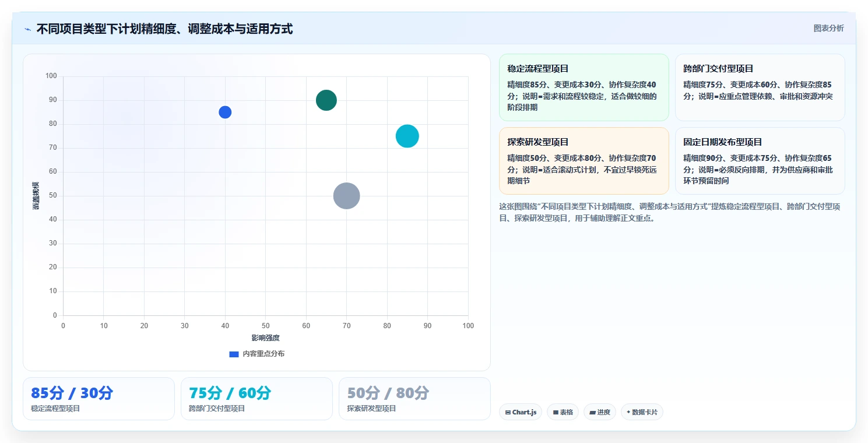Click the 进度 tag
The height and width of the screenshot is (443, 868).
599,412
